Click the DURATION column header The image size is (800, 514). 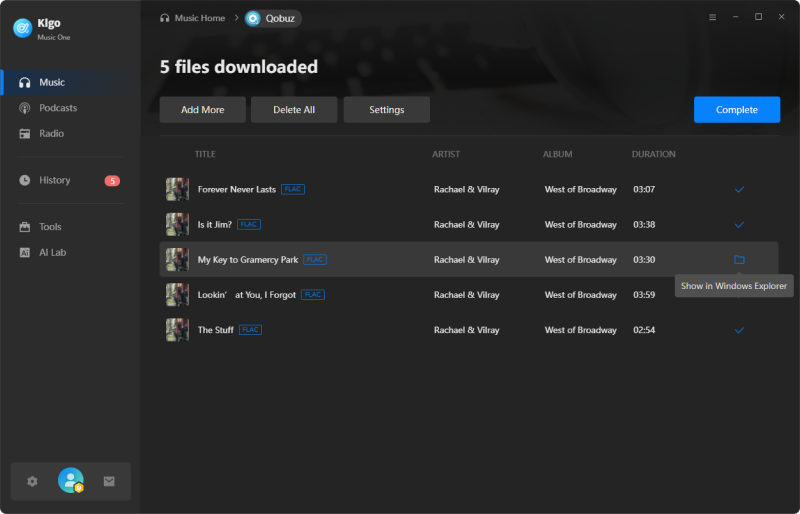654,154
